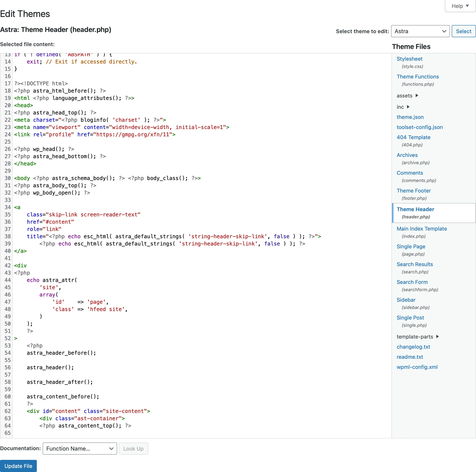Open the Main Index Template
The image size is (476, 472).
[422, 229]
